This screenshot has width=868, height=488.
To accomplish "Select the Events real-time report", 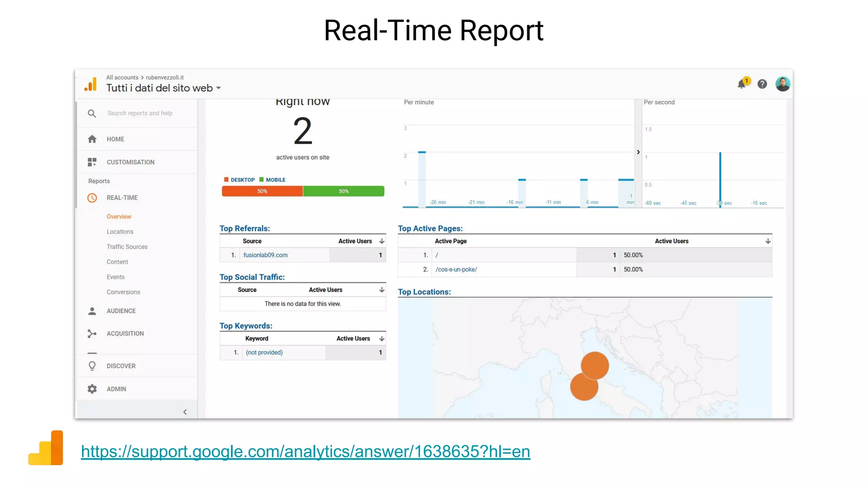I will 116,277.
